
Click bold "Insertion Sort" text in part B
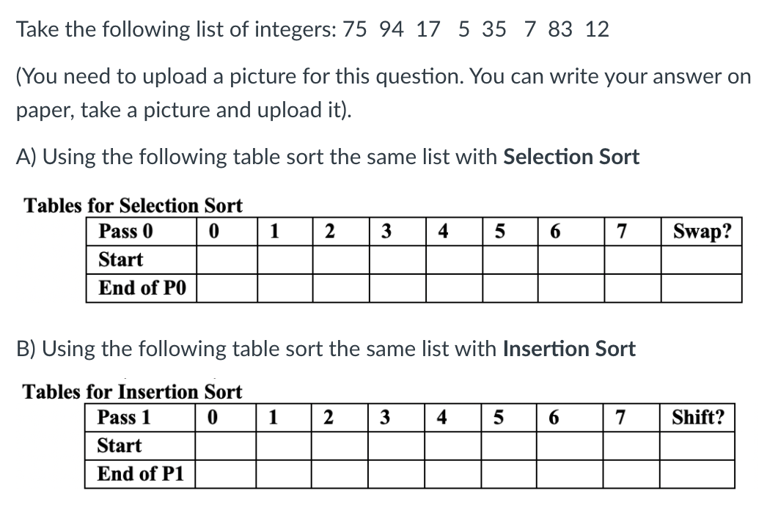coord(569,349)
